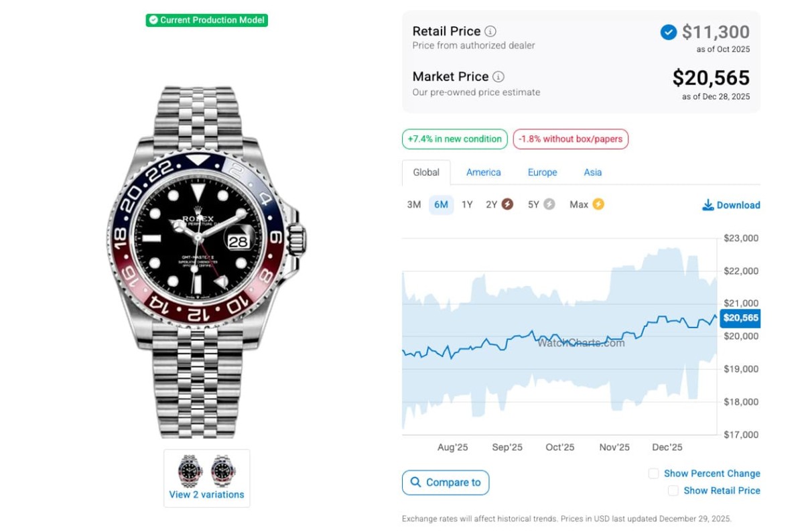Click the Retail Price info icon
This screenshot has height=532, width=804.
click(x=490, y=31)
